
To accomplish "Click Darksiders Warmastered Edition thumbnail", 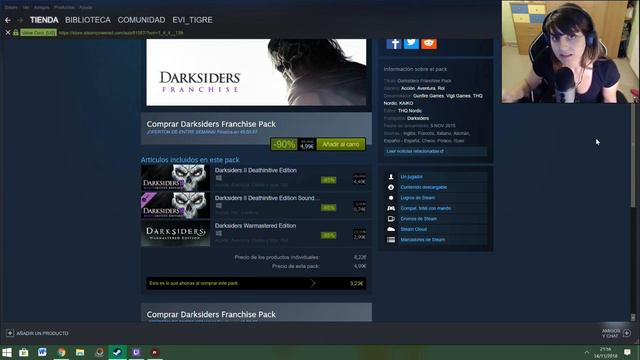I will 176,233.
